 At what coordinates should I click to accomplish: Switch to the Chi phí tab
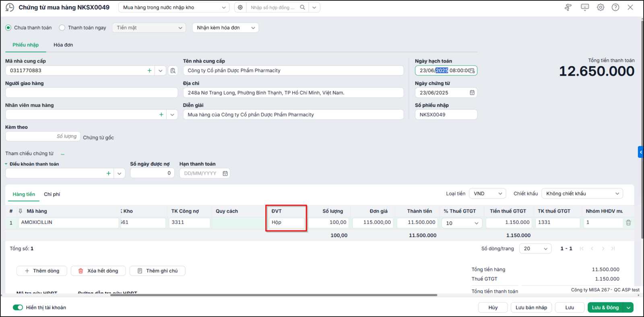point(52,194)
